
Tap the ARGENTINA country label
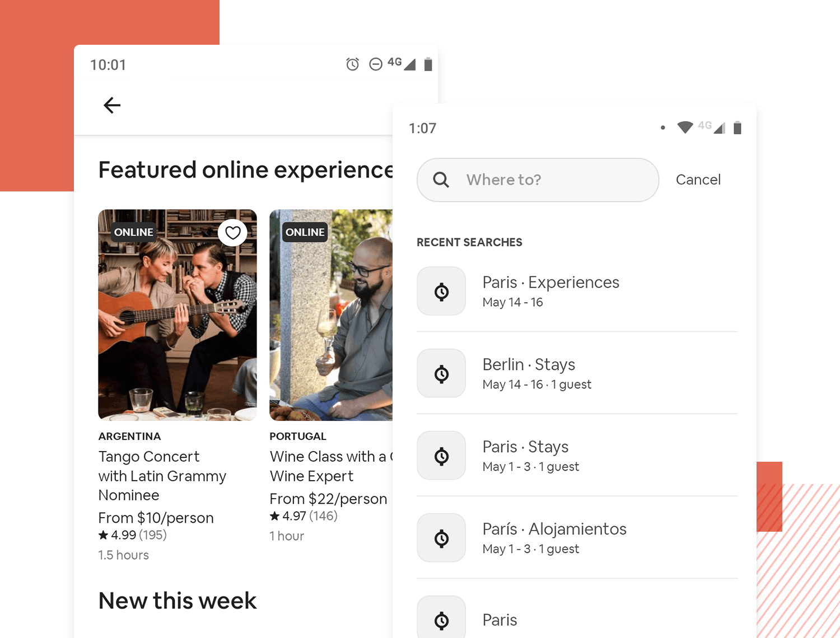129,437
